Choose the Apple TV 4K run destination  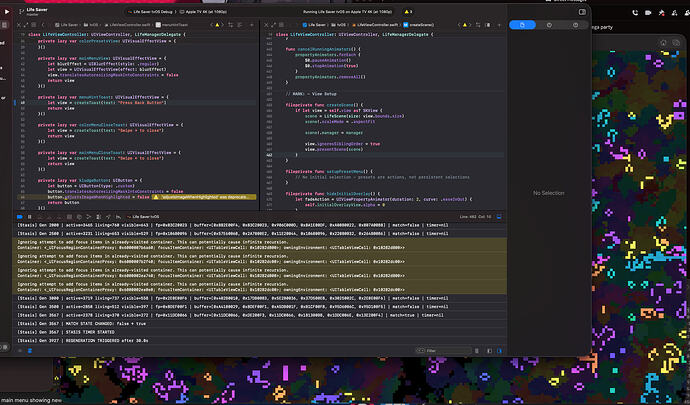[203, 12]
